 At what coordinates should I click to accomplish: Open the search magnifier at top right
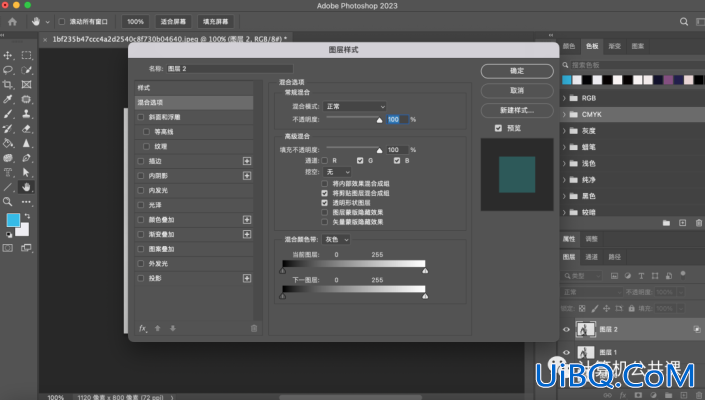[x=684, y=22]
